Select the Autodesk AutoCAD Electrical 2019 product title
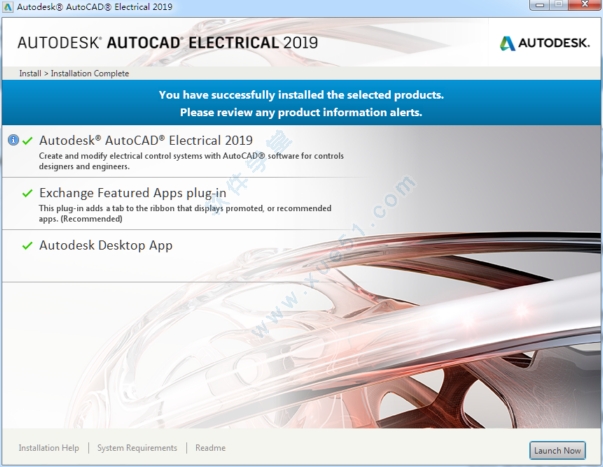This screenshot has height=467, width=603. click(x=145, y=140)
